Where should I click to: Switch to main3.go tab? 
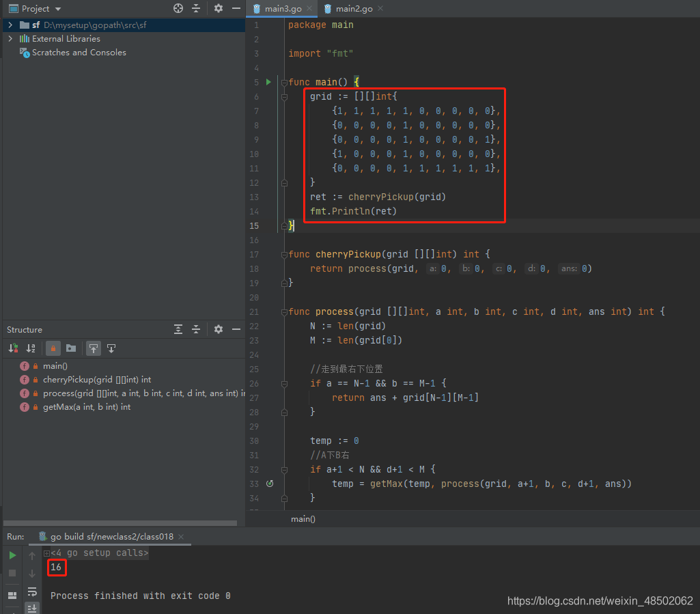[283, 8]
